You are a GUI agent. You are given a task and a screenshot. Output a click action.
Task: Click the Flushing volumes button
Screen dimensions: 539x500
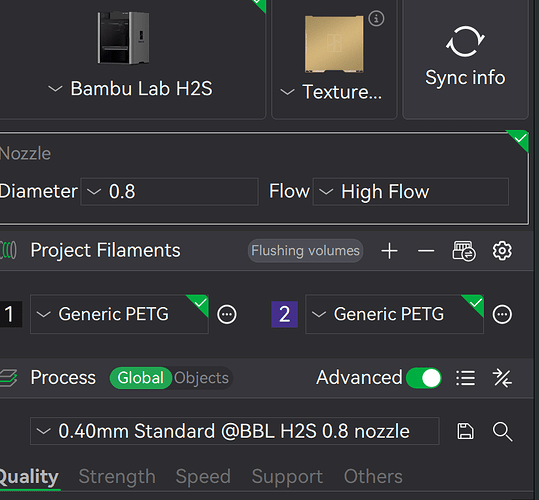(305, 251)
